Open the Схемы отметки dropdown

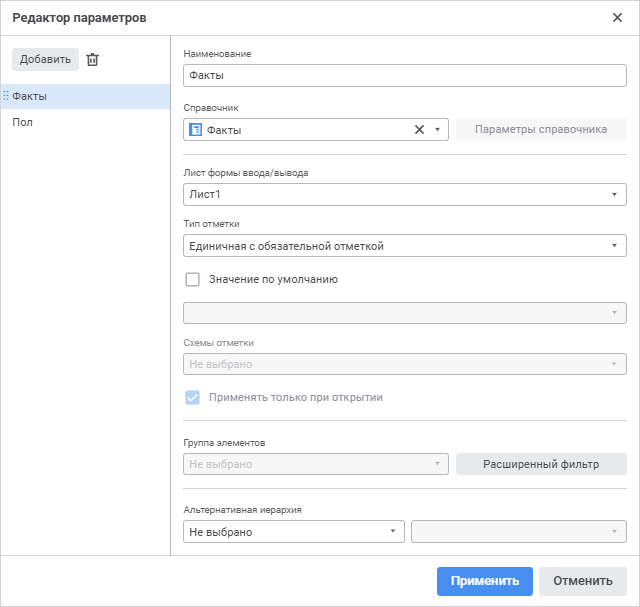[405, 364]
